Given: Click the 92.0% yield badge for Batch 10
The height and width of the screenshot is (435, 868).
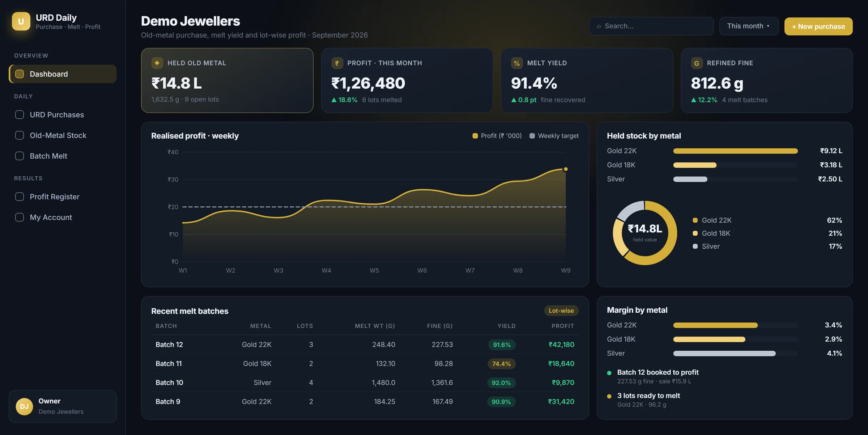Looking at the screenshot, I should click(501, 383).
